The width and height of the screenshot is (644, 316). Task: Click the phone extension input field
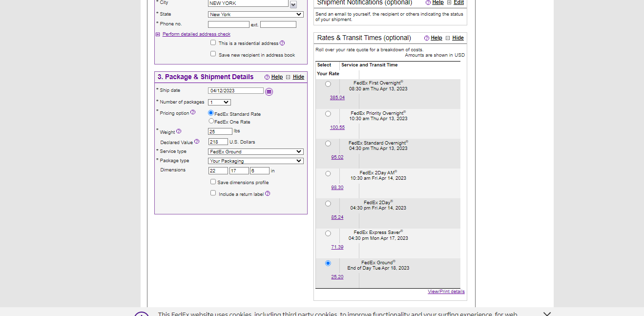278,24
